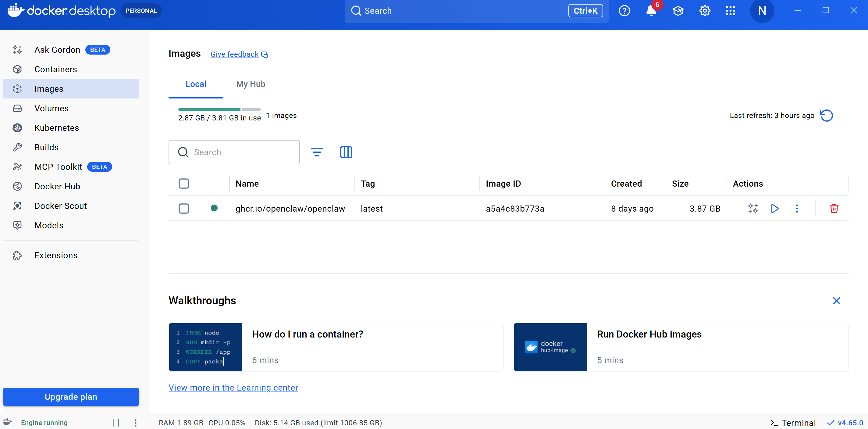The height and width of the screenshot is (429, 868).
Task: Open the help question mark icon
Action: click(x=624, y=11)
